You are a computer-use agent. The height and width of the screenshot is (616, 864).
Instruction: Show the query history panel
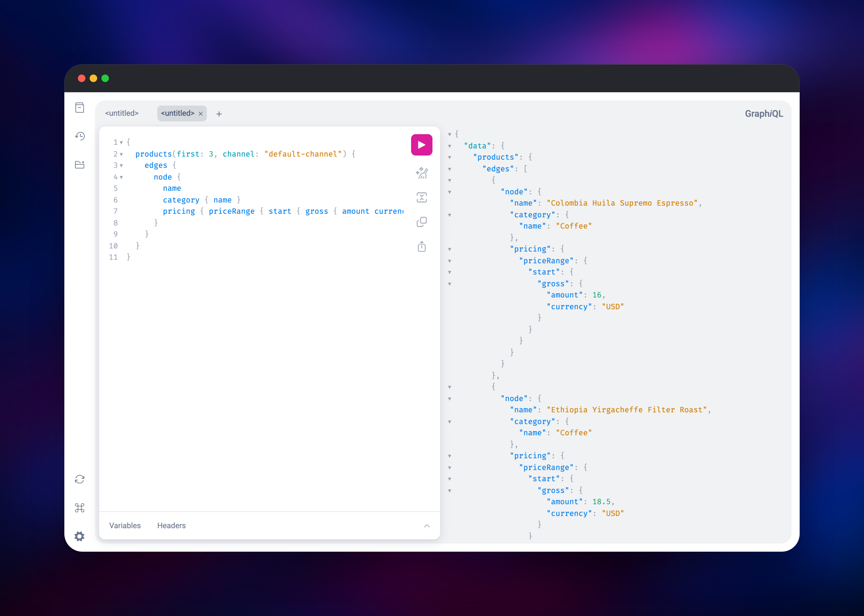[x=80, y=136]
